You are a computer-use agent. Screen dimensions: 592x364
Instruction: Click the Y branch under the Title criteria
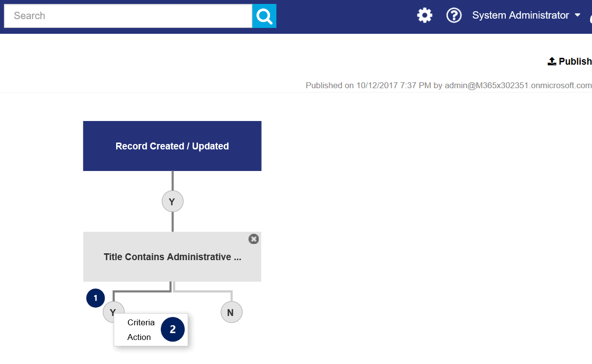click(113, 312)
